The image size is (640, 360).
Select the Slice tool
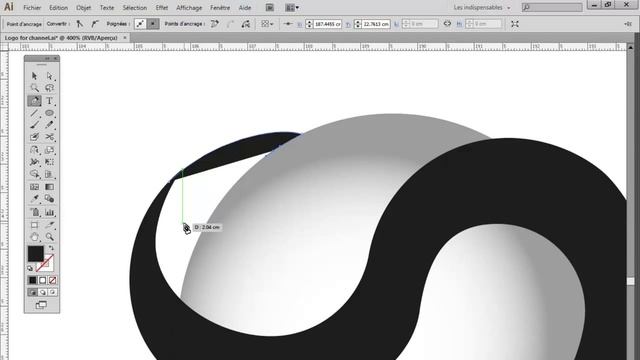coord(49,225)
